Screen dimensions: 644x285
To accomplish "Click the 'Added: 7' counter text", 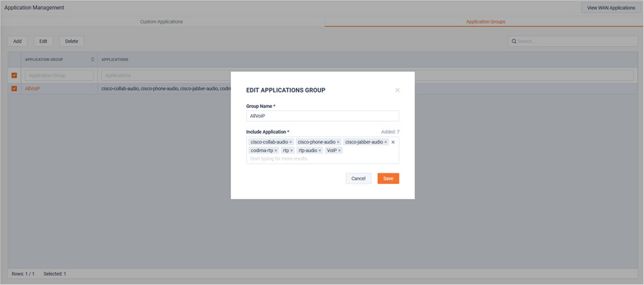I will pos(390,131).
